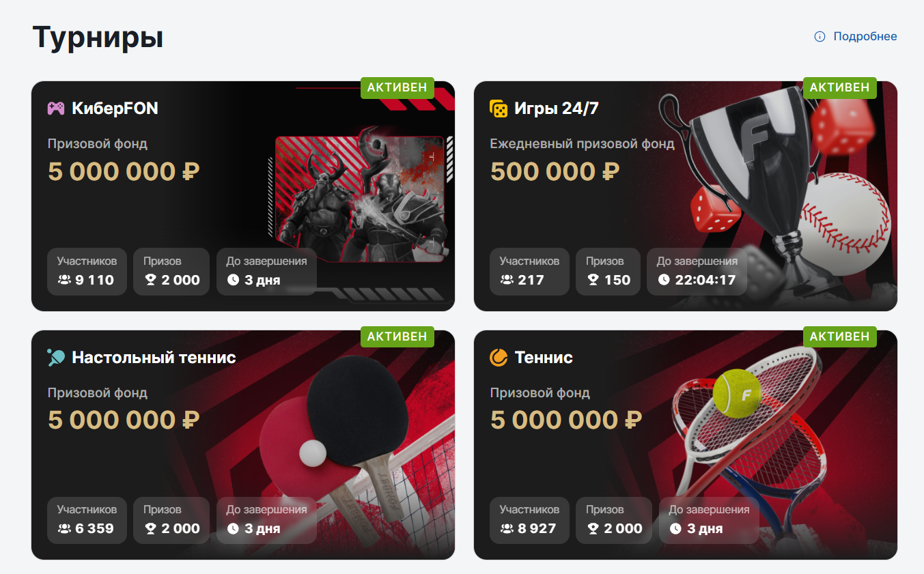The image size is (924, 574).
Task: Click the Dota heroes image in КиберFON card
Action: (x=360, y=195)
